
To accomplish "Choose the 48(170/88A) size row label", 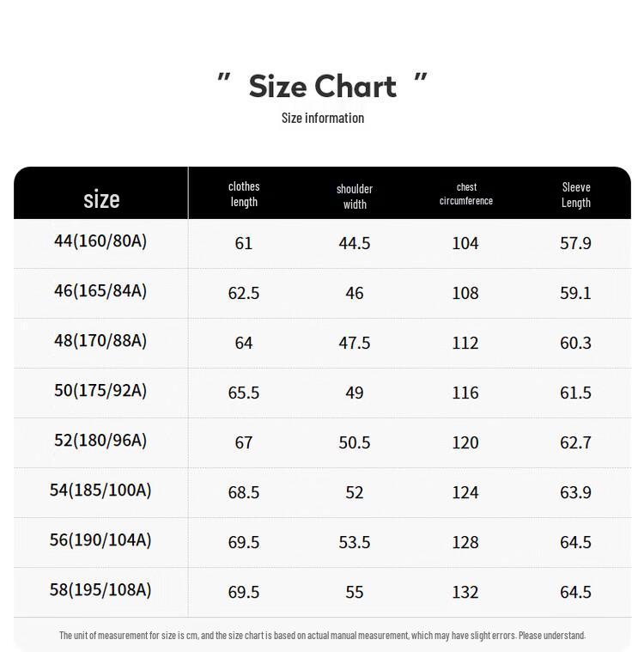I will pos(100,341).
